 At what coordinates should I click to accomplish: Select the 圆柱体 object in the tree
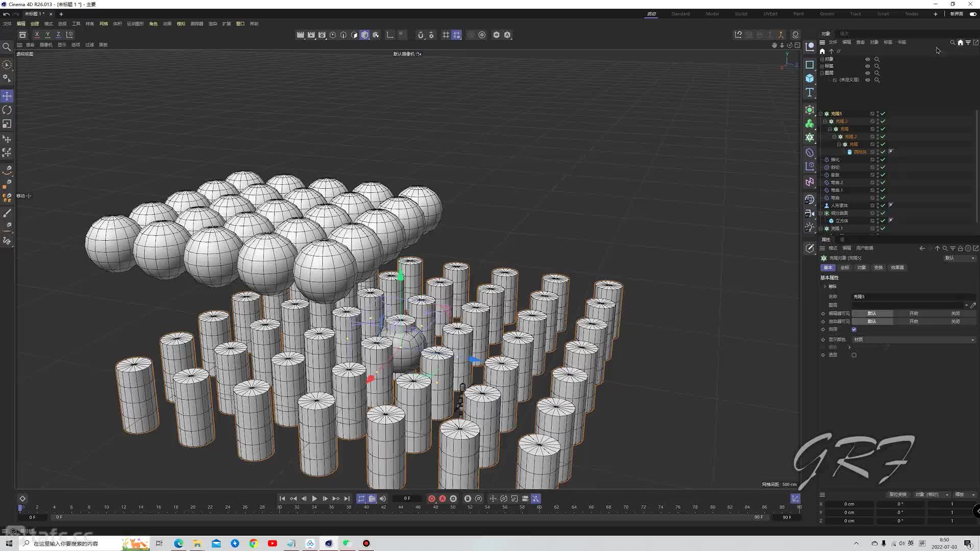click(860, 152)
